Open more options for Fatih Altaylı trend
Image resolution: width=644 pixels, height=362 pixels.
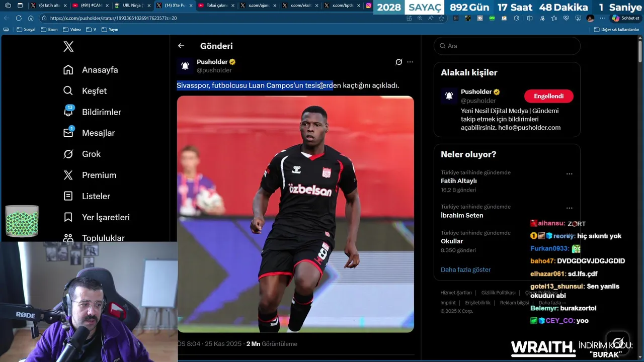(569, 174)
